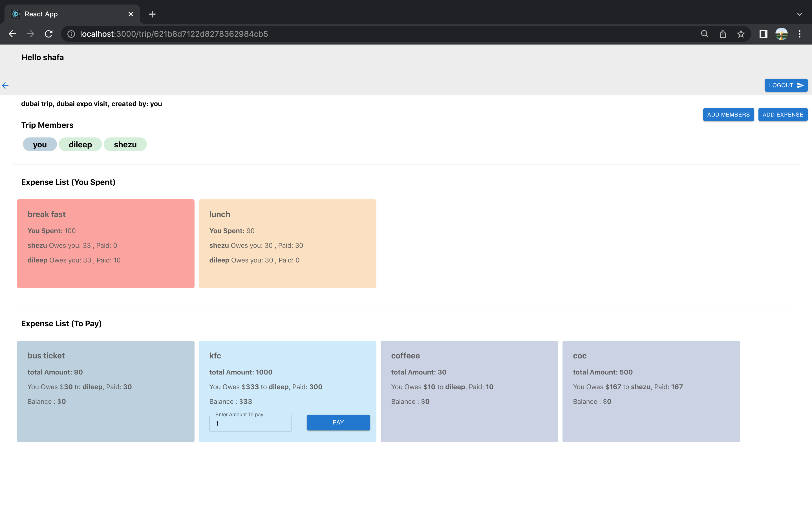
Task: Click the 'kfc' card title
Action: [x=215, y=356]
